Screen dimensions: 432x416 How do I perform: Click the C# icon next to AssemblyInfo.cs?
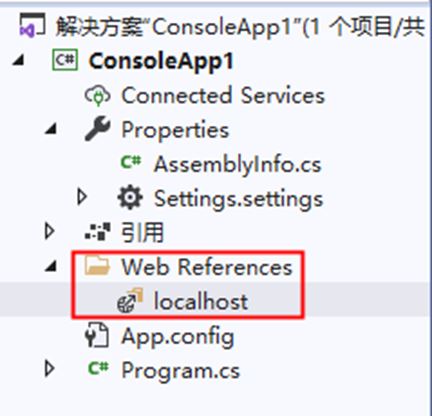pyautogui.click(x=130, y=163)
